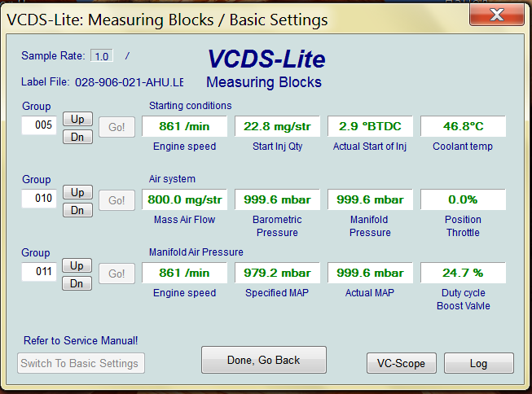Viewport: 532px width, 394px height.
Task: Close the VCDS-Lite window
Action: click(498, 14)
